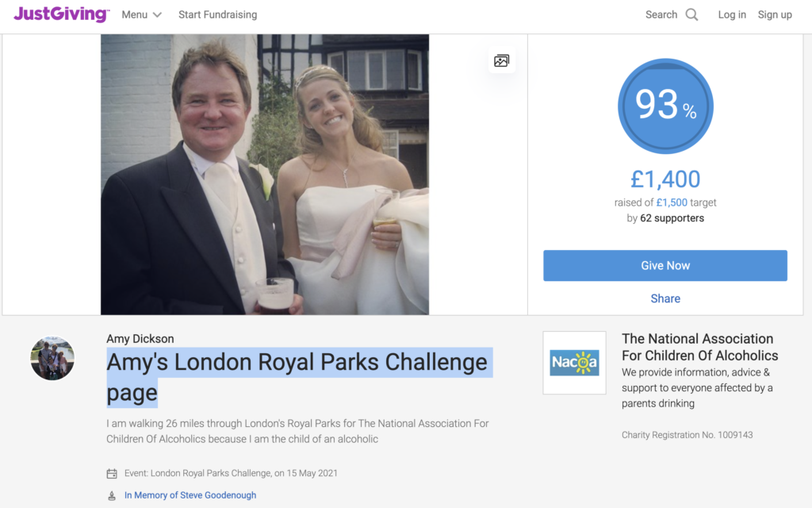Click the 93% progress circle
Screen dimensions: 812x508
click(665, 106)
